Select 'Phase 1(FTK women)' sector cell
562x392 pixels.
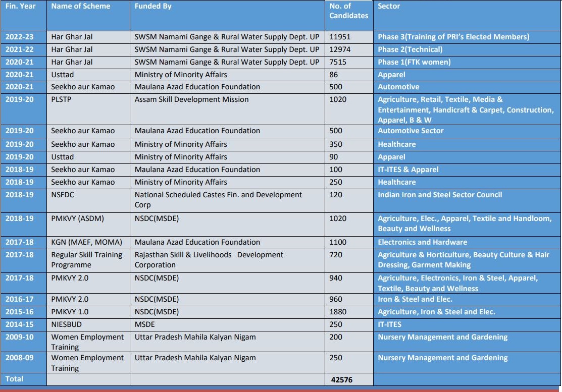(x=414, y=62)
